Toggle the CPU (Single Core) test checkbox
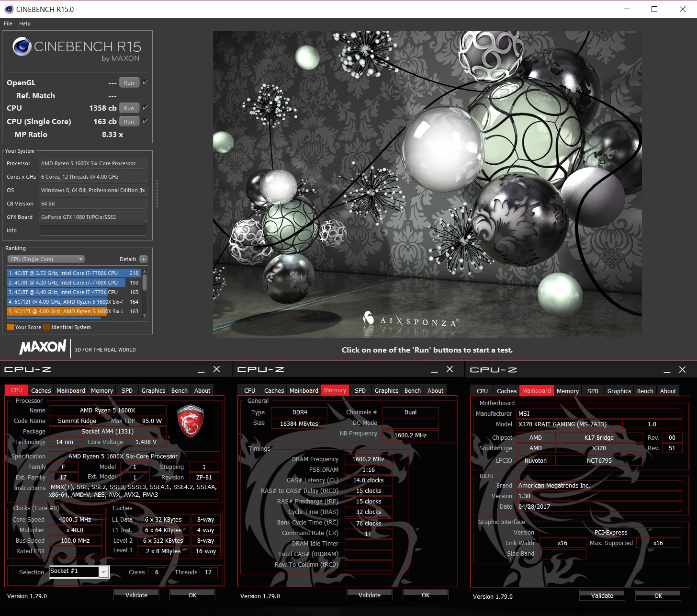This screenshot has height=616, width=697. [145, 121]
